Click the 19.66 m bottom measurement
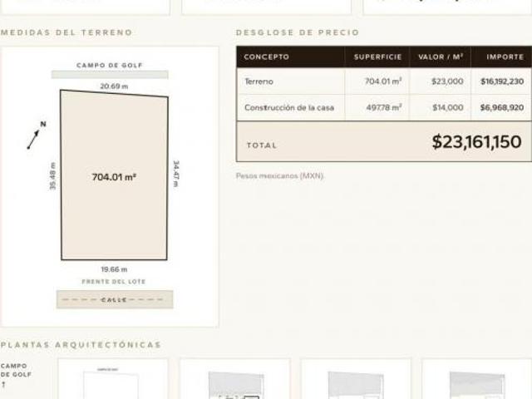 point(114,269)
